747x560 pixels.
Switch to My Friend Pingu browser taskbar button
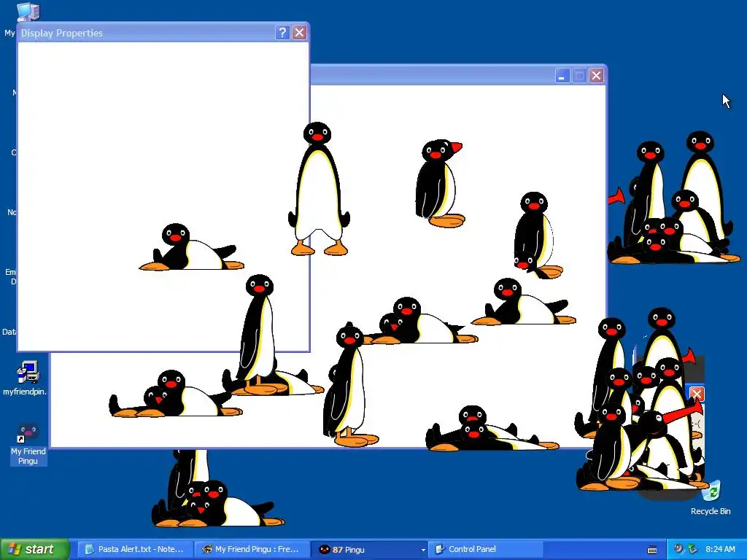pos(252,549)
